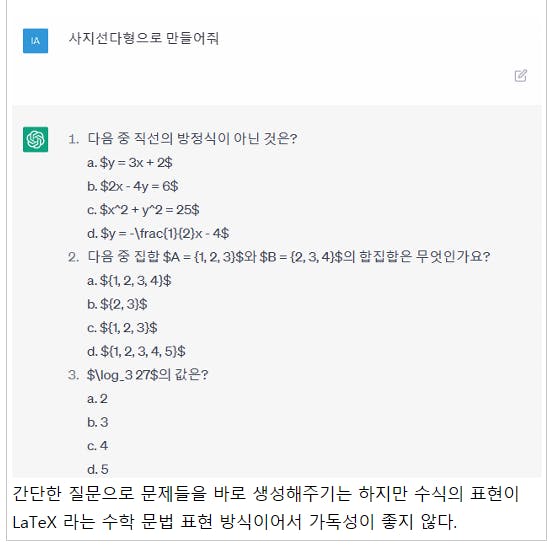Viewport: 553px width, 553px height.
Task: Click the blue IA user avatar
Action: point(36,41)
